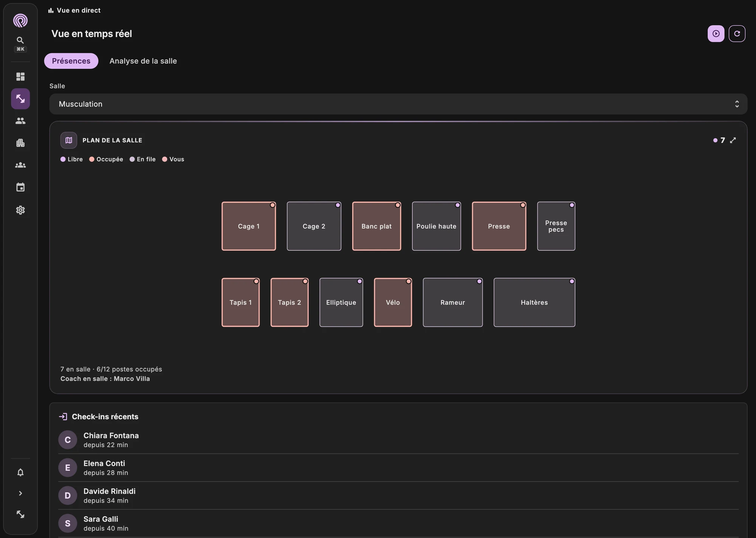Open Chiara Fontana's check-in entry
The image size is (756, 538).
tap(398, 440)
